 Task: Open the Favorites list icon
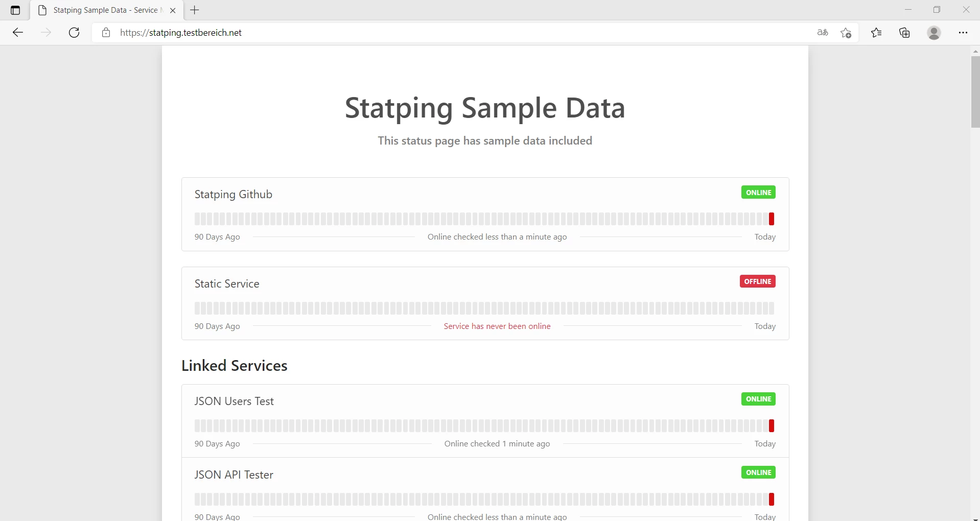(x=877, y=33)
